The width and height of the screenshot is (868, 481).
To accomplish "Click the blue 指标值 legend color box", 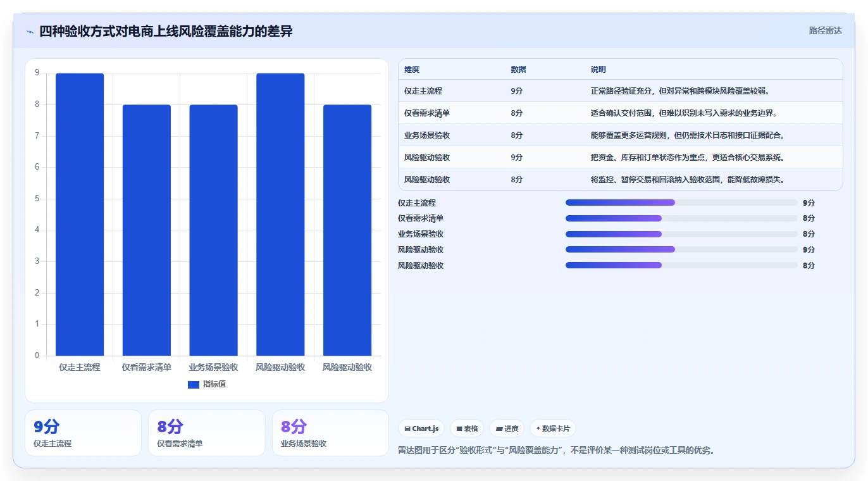I will [194, 384].
